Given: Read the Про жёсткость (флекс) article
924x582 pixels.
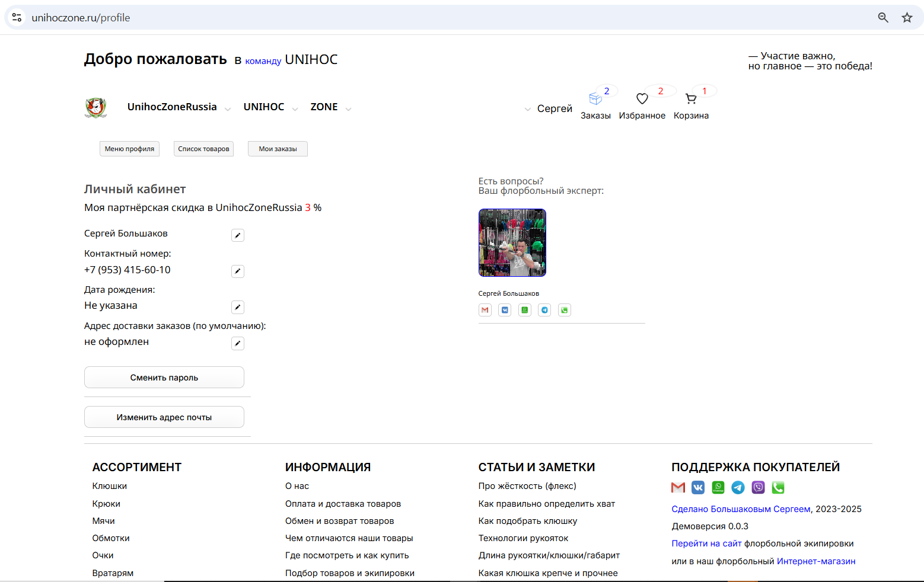Looking at the screenshot, I should point(527,486).
